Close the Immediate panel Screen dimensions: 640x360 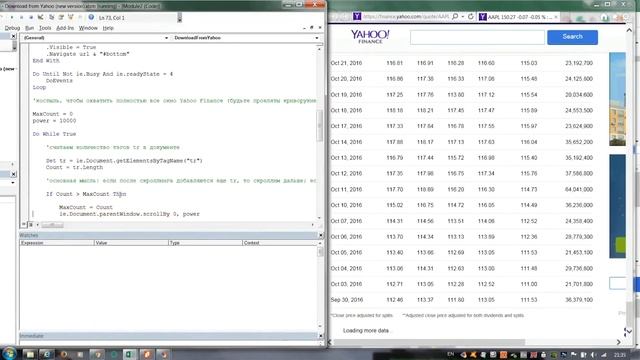(x=321, y=336)
